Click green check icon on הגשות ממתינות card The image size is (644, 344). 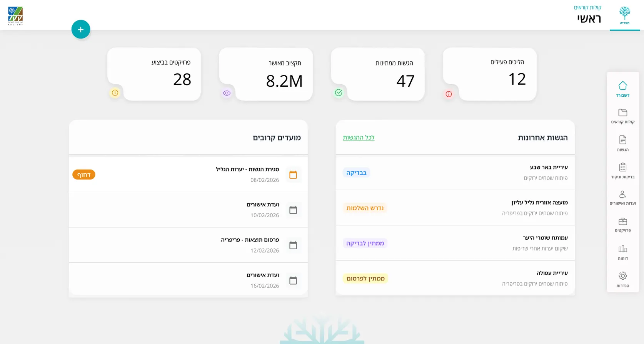coord(339,92)
